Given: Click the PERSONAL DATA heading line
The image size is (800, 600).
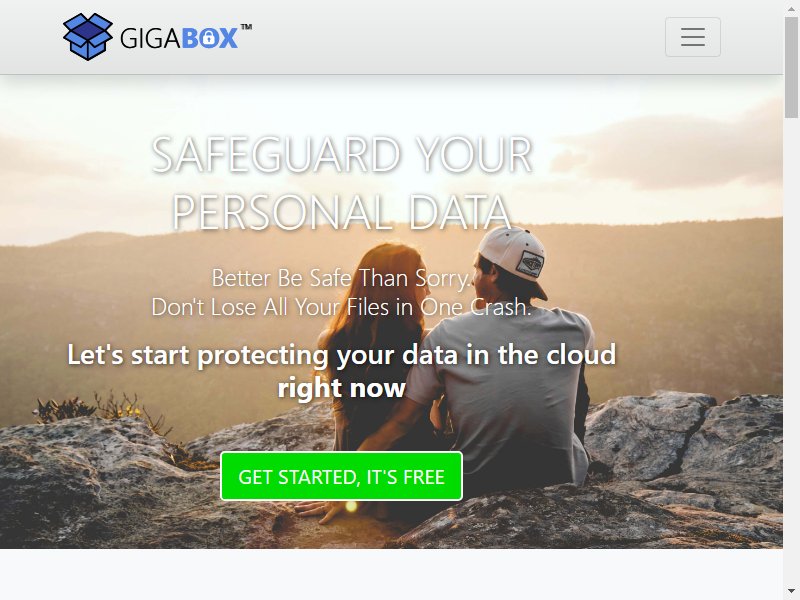Looking at the screenshot, I should coord(341,212).
